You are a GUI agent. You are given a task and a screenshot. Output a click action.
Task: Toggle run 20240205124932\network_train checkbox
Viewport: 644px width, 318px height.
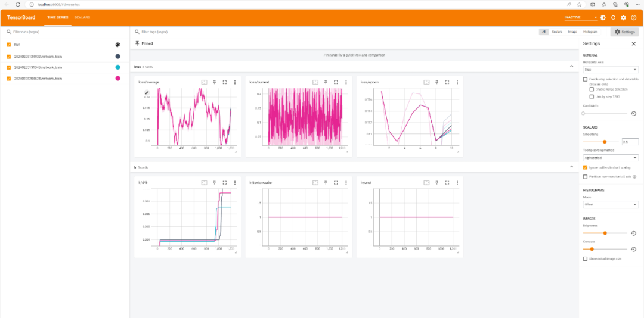8,56
